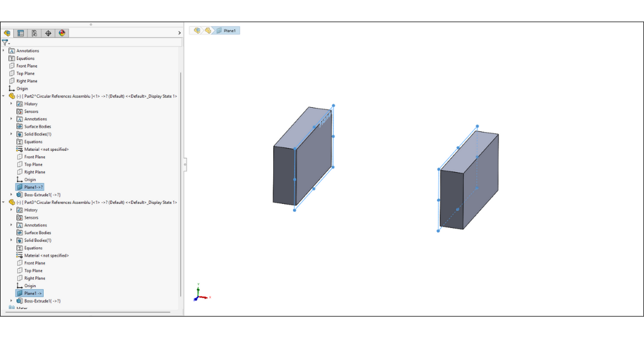Select Plane1 under the Part3 component
The height and width of the screenshot is (338, 644).
point(33,293)
